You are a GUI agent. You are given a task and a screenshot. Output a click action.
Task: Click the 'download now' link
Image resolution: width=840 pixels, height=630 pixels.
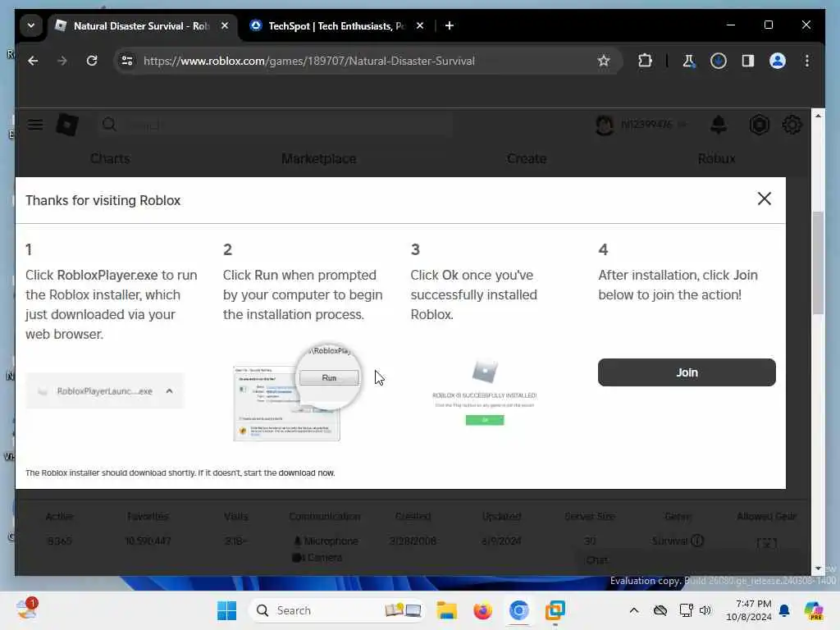(x=307, y=472)
